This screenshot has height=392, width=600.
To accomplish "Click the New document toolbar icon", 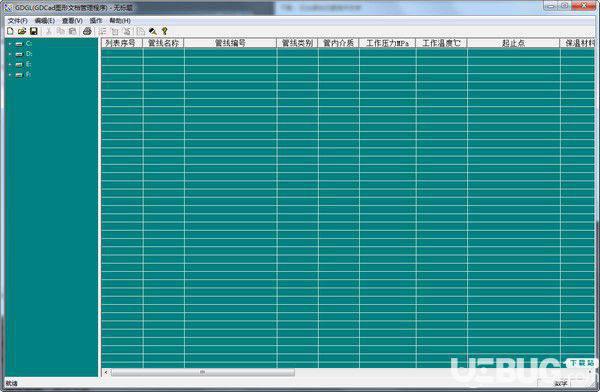I will tap(10, 31).
